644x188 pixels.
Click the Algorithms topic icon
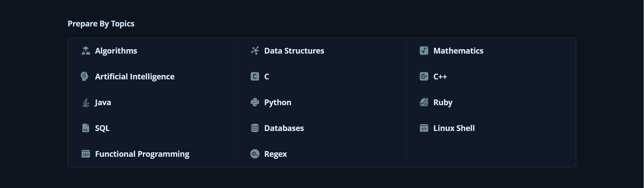pos(85,51)
